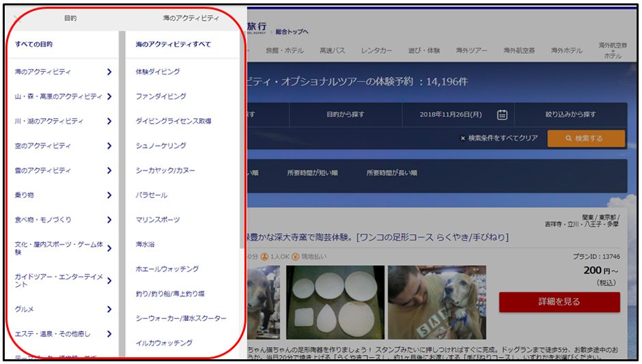642x364 pixels.
Task: Select 体験ダイビング from the sub-list
Action: (x=158, y=72)
